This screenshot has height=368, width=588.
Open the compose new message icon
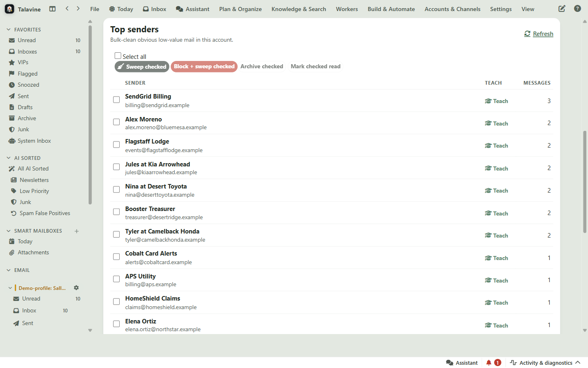(x=562, y=9)
